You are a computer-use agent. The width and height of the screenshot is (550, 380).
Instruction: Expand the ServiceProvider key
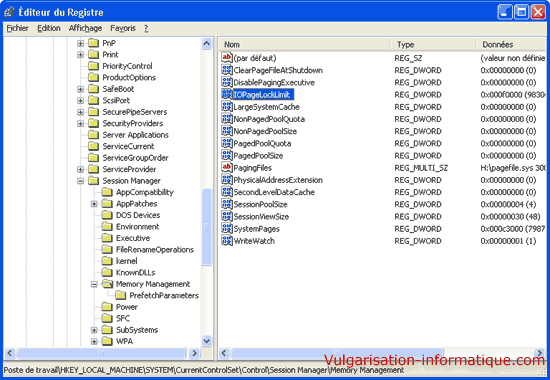click(x=80, y=169)
